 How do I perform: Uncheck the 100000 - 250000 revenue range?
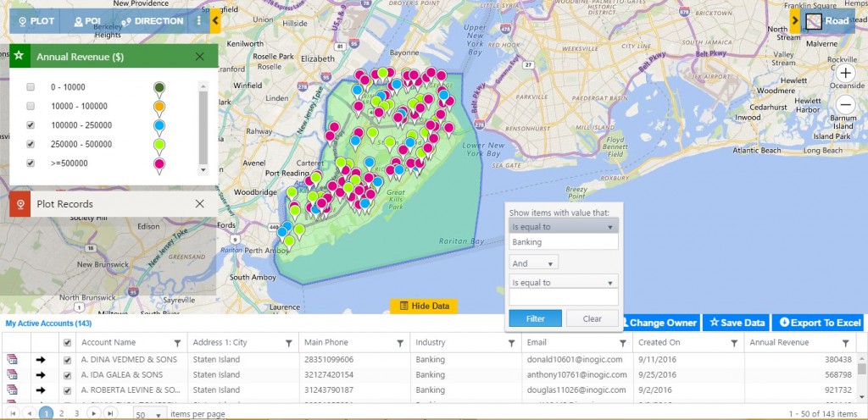point(31,125)
